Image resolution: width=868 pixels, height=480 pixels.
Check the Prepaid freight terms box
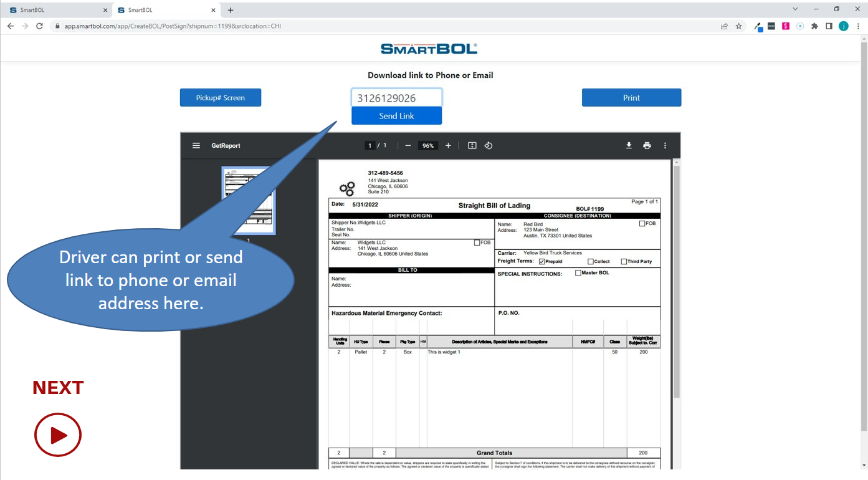tap(541, 261)
